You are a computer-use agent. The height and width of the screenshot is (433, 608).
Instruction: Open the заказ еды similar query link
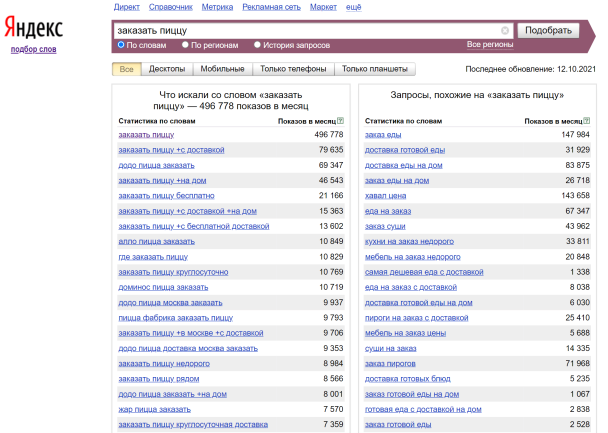(x=383, y=135)
